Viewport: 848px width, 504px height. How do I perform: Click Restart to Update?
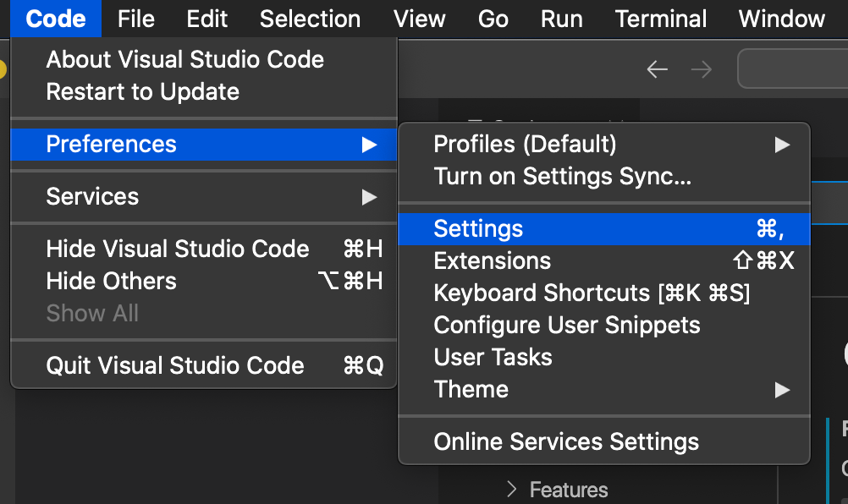pyautogui.click(x=143, y=92)
